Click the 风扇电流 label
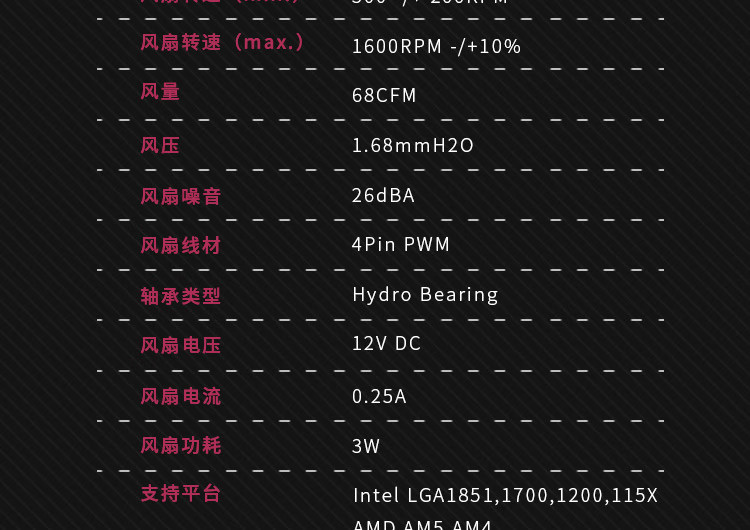The image size is (750, 530). pyautogui.click(x=181, y=396)
